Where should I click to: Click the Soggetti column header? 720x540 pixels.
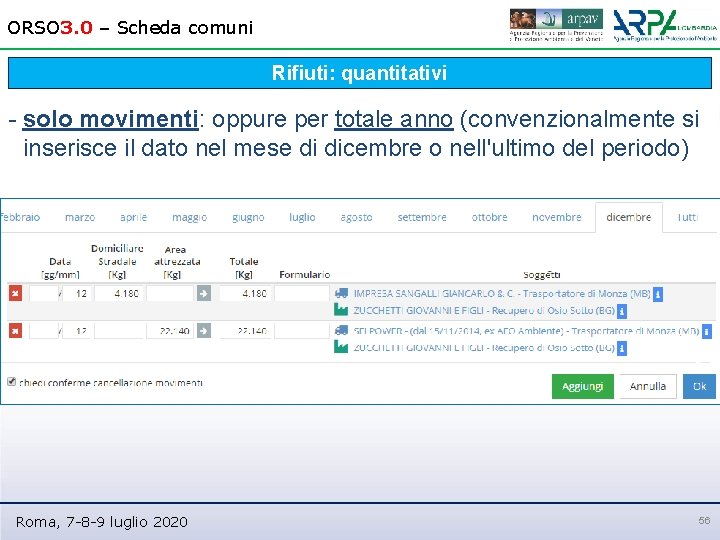coord(541,275)
